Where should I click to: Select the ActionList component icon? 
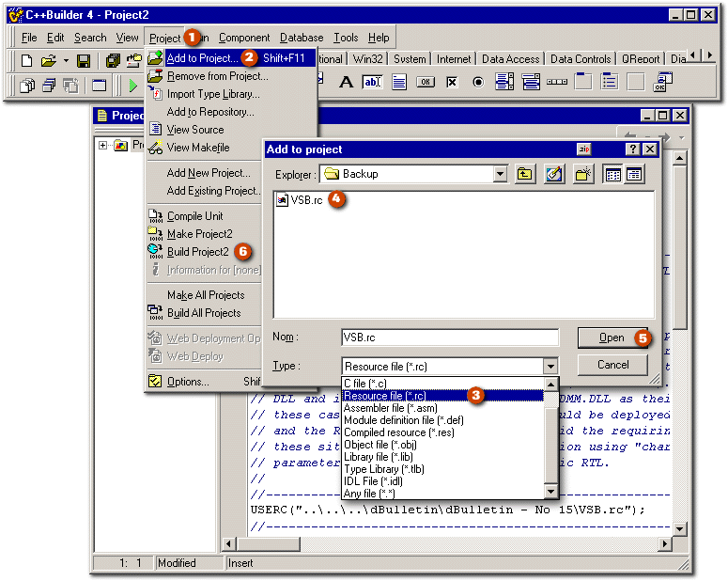pos(662,83)
